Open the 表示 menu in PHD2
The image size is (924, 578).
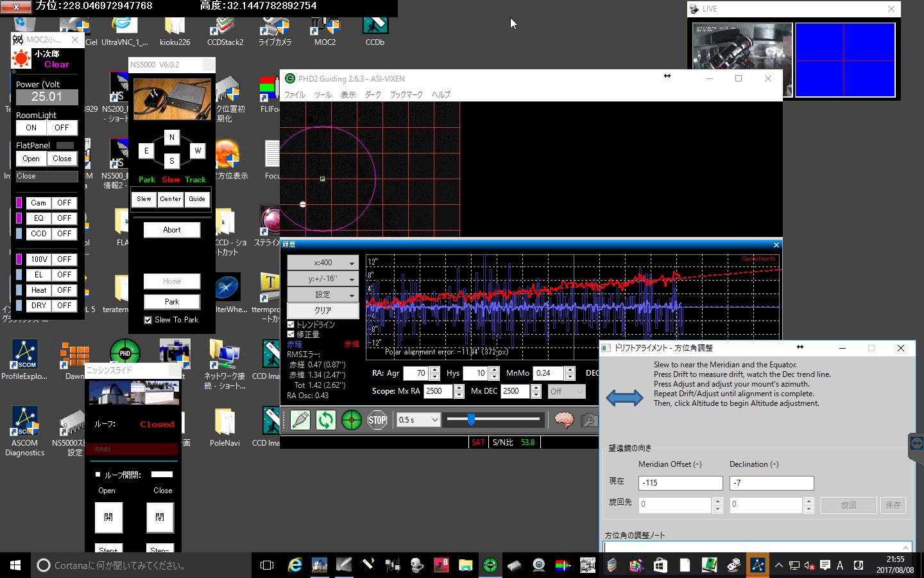(x=348, y=94)
